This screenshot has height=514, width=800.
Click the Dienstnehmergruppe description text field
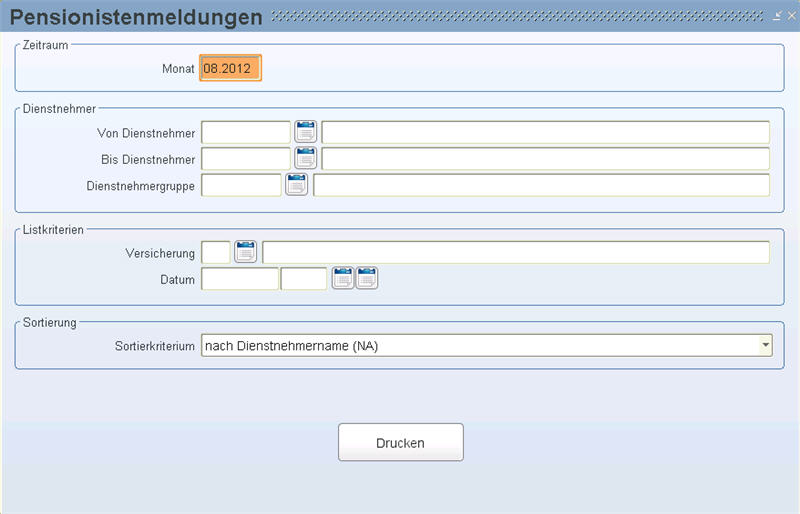541,184
